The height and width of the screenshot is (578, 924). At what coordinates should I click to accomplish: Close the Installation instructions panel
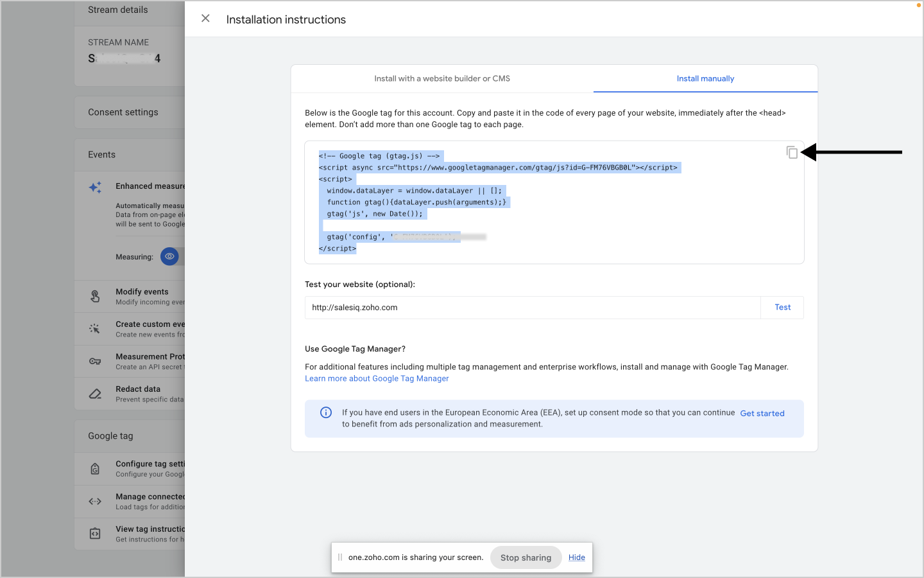(205, 19)
